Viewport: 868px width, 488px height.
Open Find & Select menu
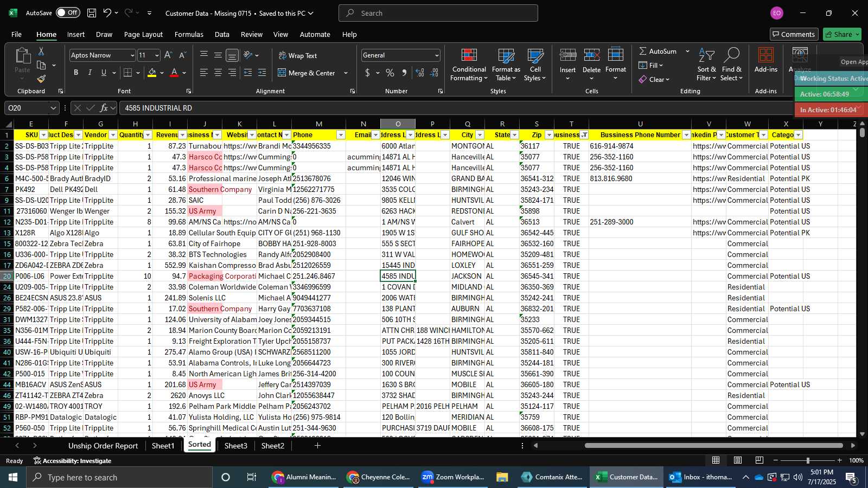point(731,65)
